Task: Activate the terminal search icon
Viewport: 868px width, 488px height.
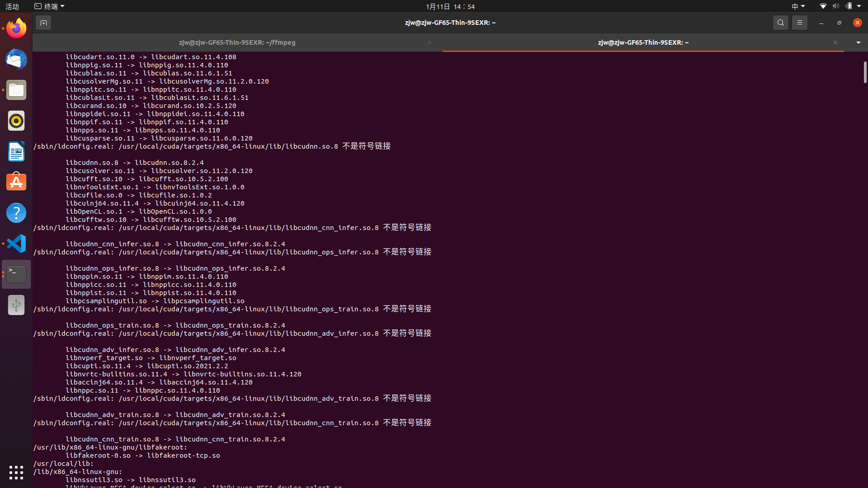Action: [x=780, y=22]
